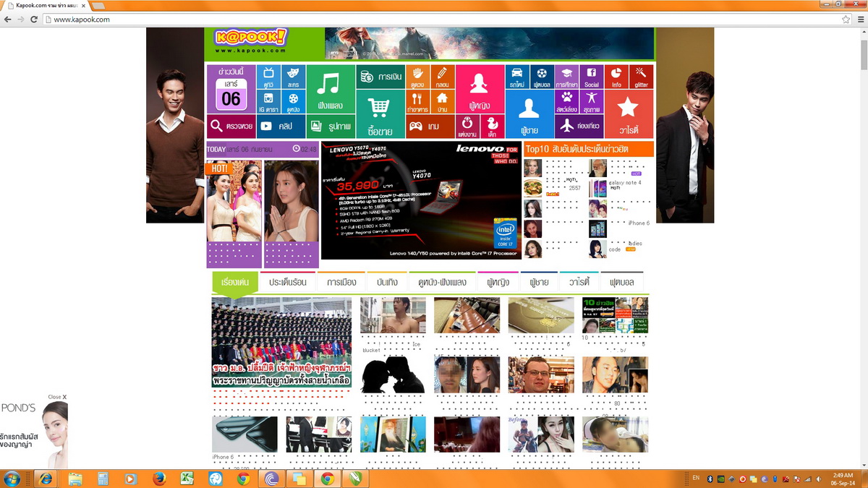Open the ฟุตบอล soccer ball tile
868x488 pixels.
pyautogui.click(x=542, y=77)
